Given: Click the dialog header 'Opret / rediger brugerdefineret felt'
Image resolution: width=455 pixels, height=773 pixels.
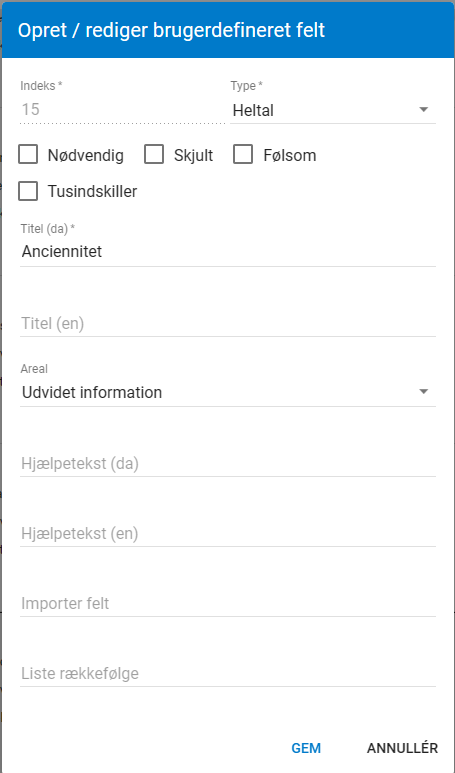Looking at the screenshot, I should (172, 31).
